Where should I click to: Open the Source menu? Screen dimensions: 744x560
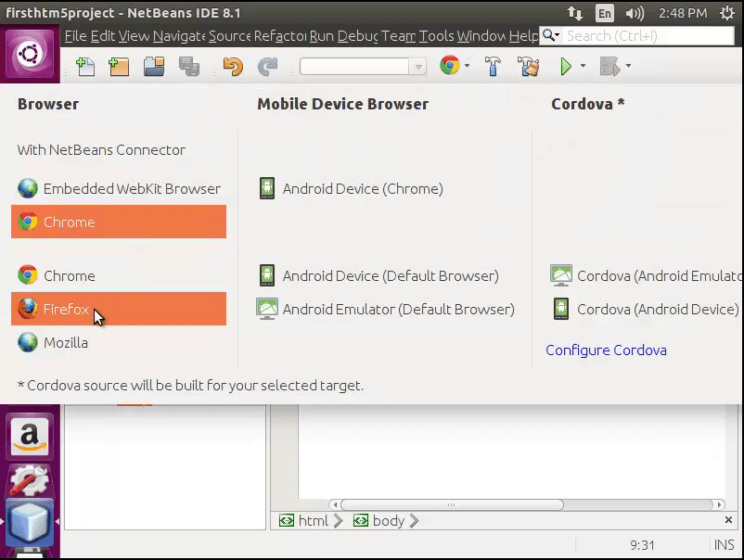tap(230, 36)
